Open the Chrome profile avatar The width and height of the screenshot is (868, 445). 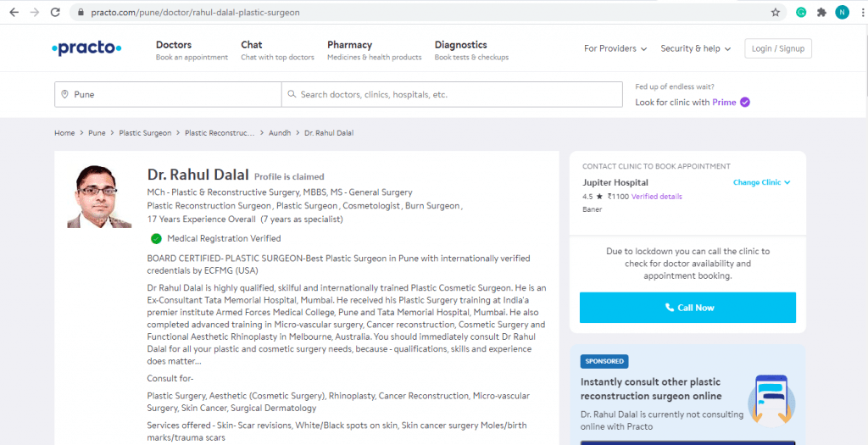[842, 13]
